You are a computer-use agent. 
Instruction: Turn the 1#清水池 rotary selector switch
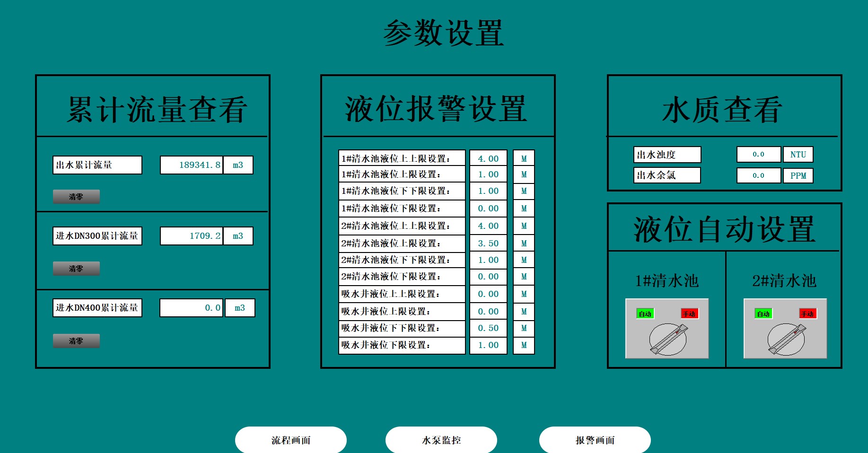(x=667, y=339)
